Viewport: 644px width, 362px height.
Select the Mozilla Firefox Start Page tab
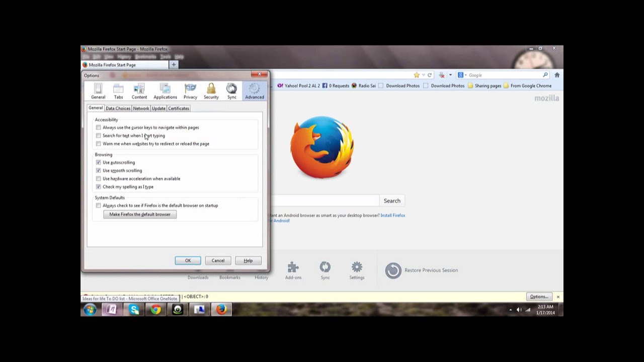pyautogui.click(x=125, y=65)
